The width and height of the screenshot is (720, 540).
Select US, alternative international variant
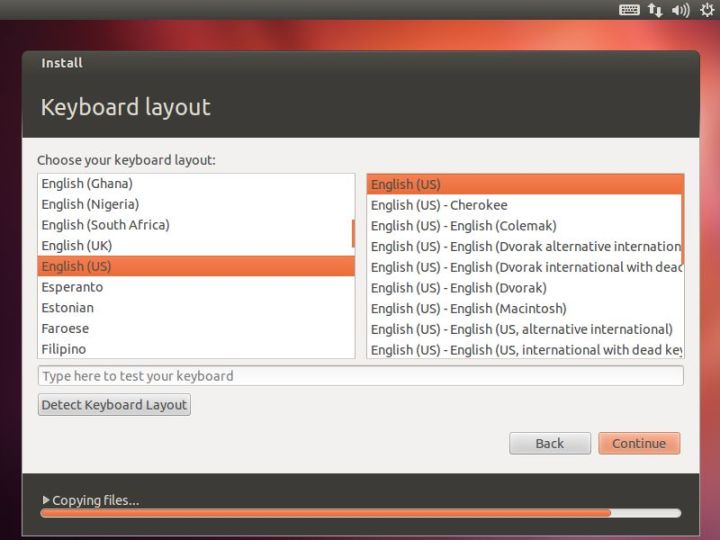click(x=525, y=329)
